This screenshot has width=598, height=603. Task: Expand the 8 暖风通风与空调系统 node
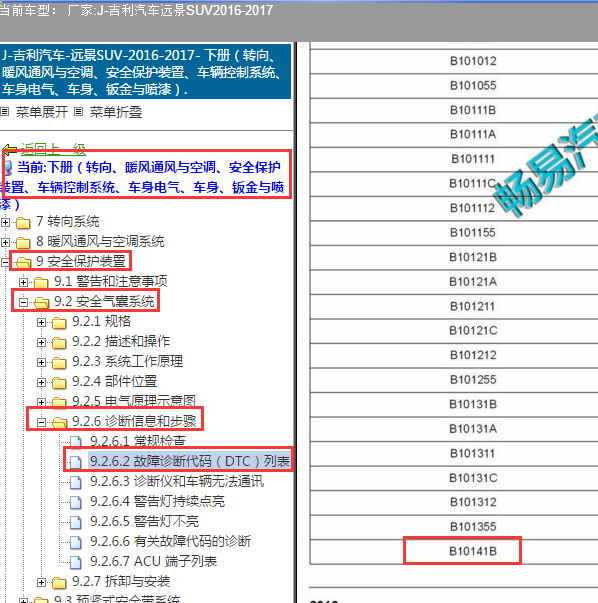[x=5, y=242]
